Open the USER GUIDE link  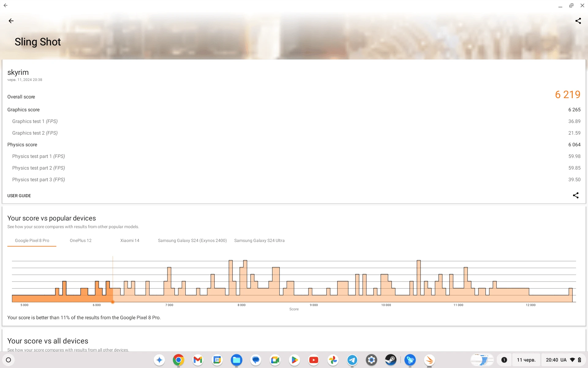point(19,196)
